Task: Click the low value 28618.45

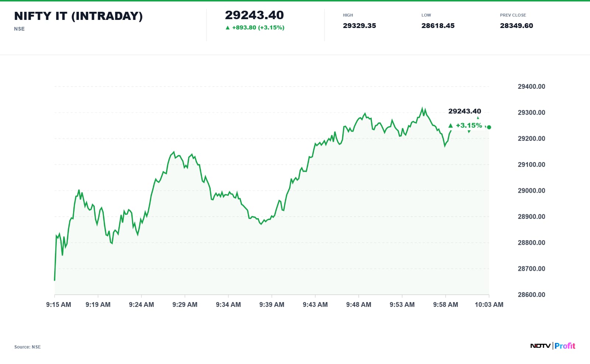Action: (438, 26)
